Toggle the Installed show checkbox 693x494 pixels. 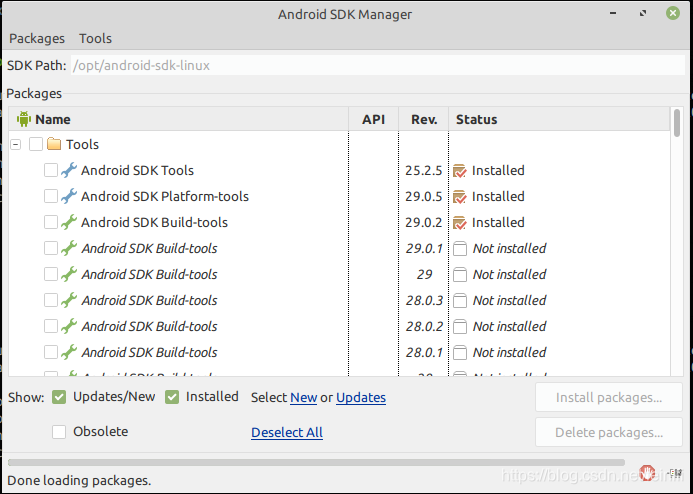(172, 397)
